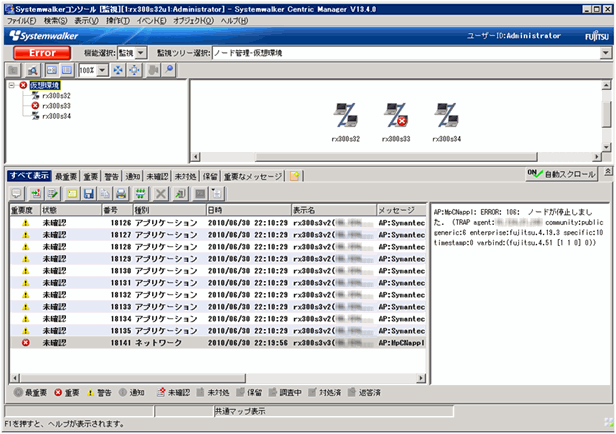Click the new tab star icon beside message tabs
The height and width of the screenshot is (434, 616).
[295, 176]
